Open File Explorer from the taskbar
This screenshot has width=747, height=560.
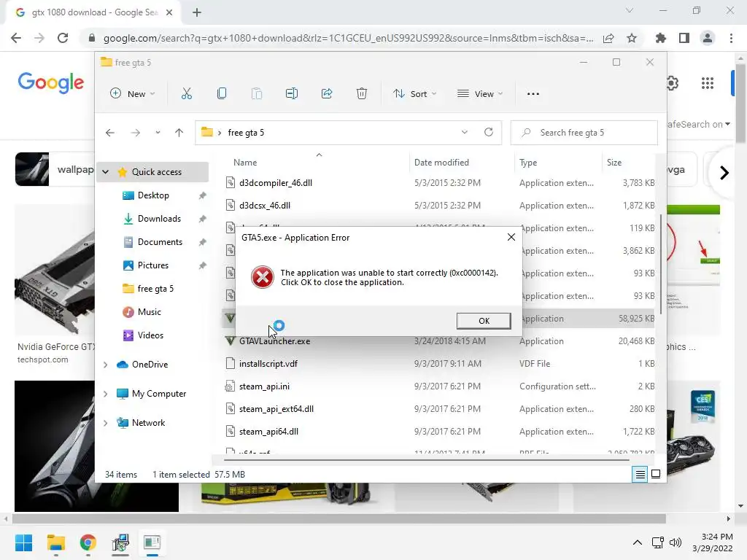[x=55, y=542]
